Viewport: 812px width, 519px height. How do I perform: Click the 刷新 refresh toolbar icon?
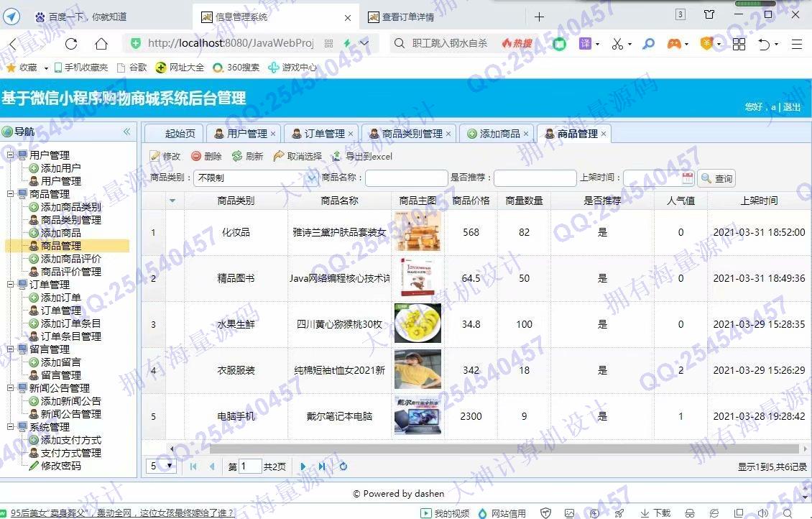(237, 156)
